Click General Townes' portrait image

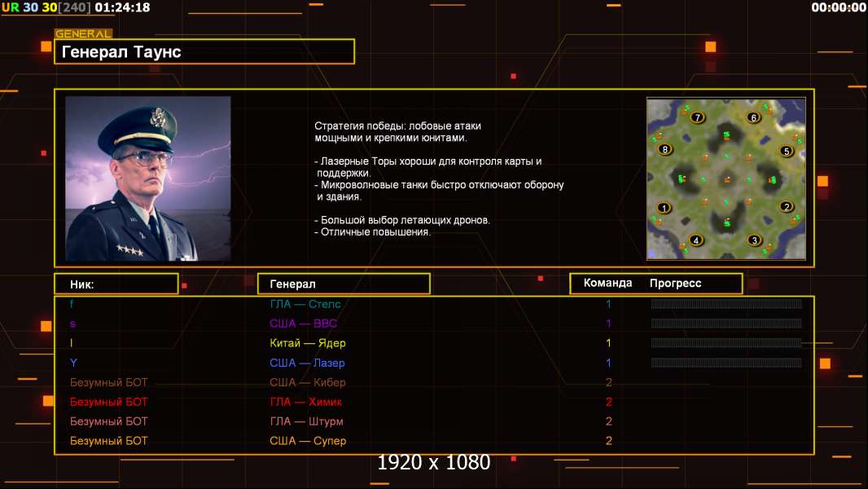pyautogui.click(x=148, y=178)
